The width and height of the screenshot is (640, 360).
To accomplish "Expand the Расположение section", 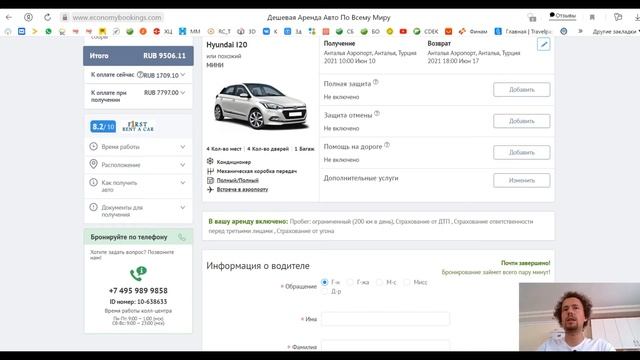I will [x=138, y=165].
